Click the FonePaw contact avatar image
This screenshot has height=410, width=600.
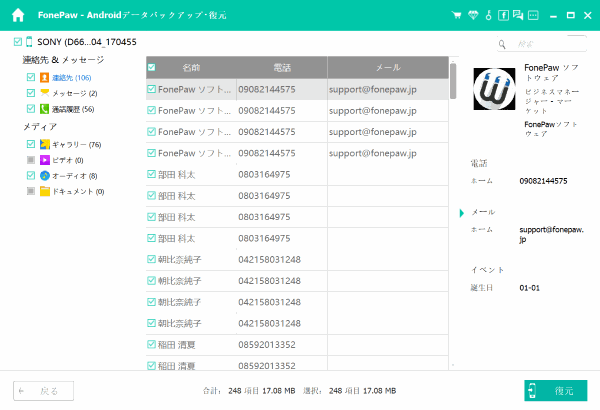494,89
